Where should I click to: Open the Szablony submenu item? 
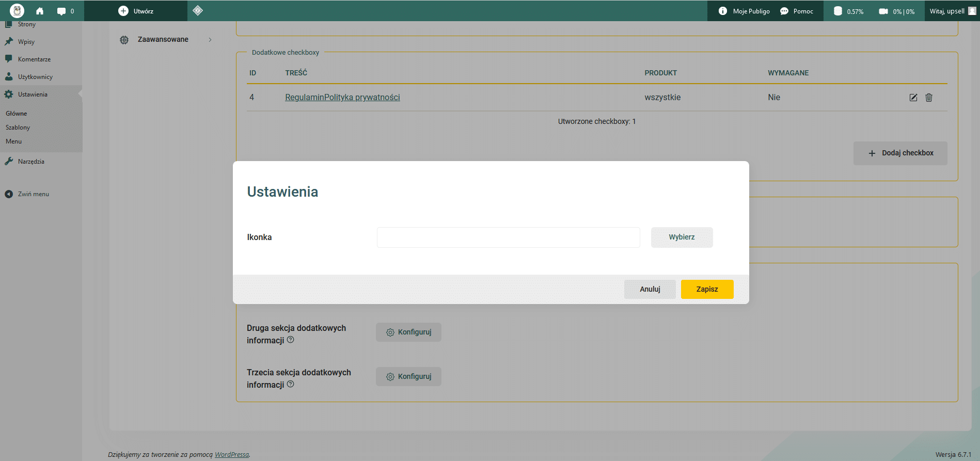click(18, 128)
